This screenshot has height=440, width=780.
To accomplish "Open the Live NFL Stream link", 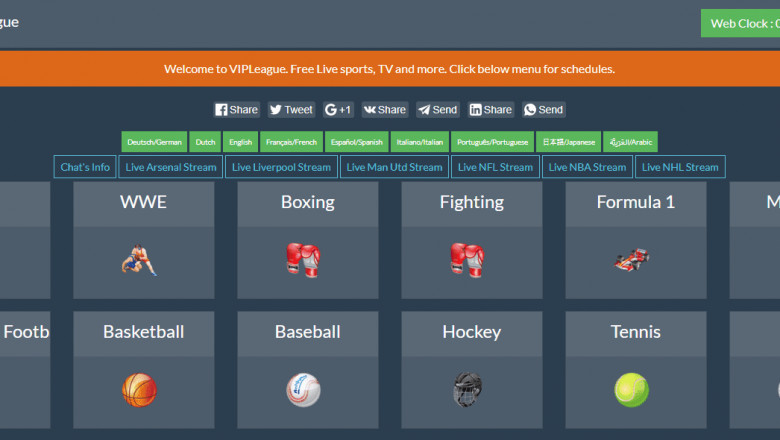I will [x=495, y=167].
